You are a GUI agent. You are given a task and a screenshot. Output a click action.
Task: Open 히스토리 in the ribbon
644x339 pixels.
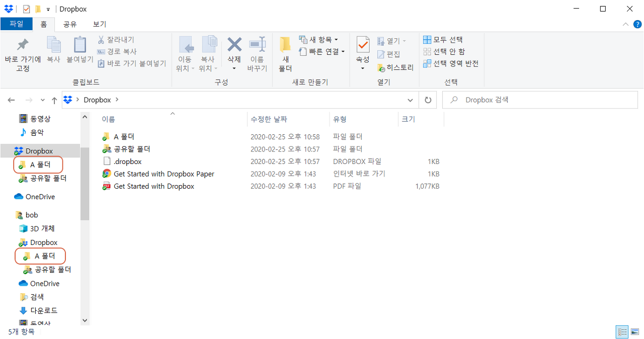coord(395,67)
